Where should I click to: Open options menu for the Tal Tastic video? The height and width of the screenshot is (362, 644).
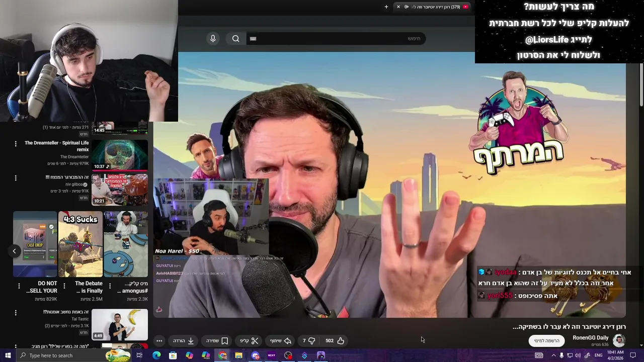point(16,312)
